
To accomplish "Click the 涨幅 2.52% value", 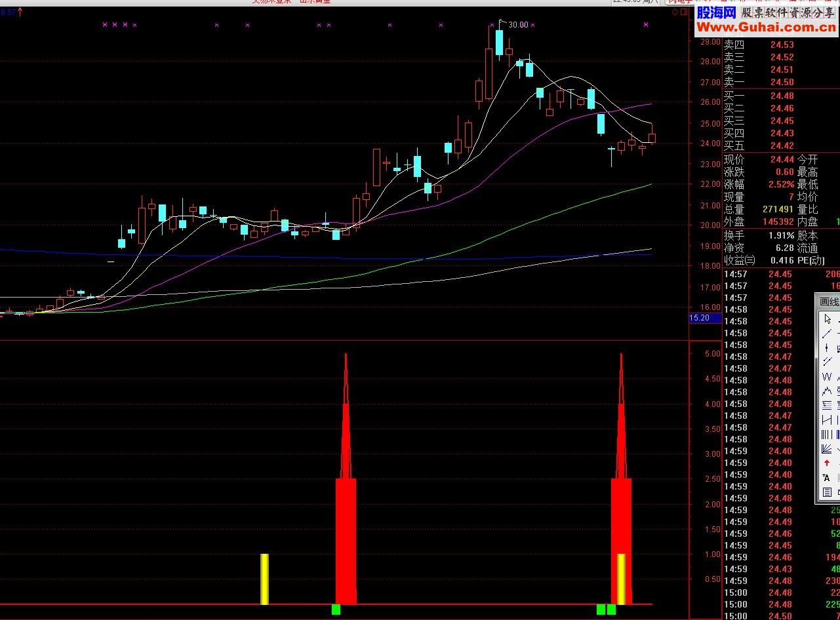I will (x=781, y=184).
